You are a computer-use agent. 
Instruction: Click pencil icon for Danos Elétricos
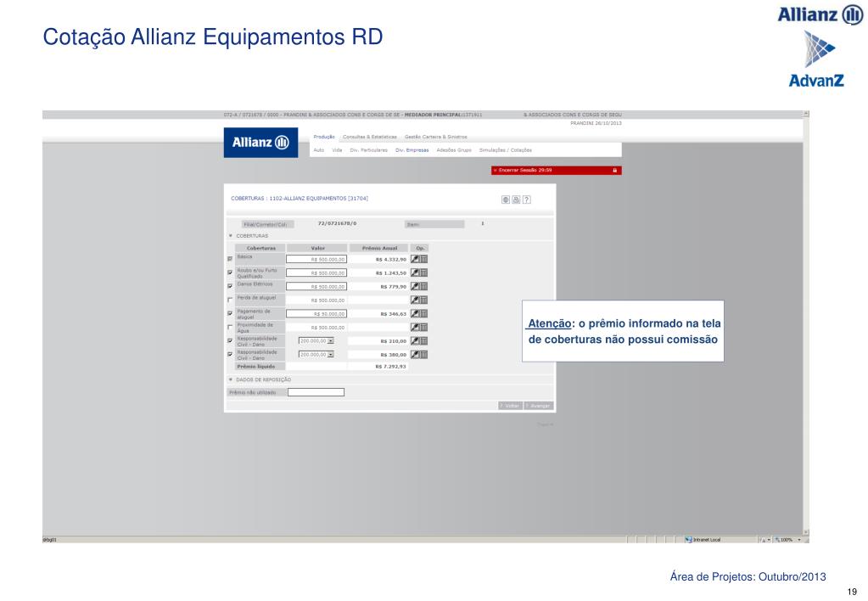tap(415, 286)
